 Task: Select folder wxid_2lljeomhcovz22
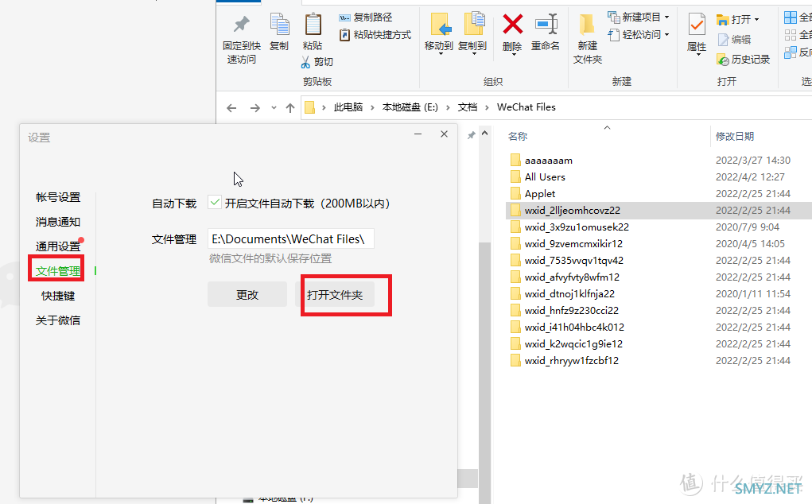click(x=572, y=210)
